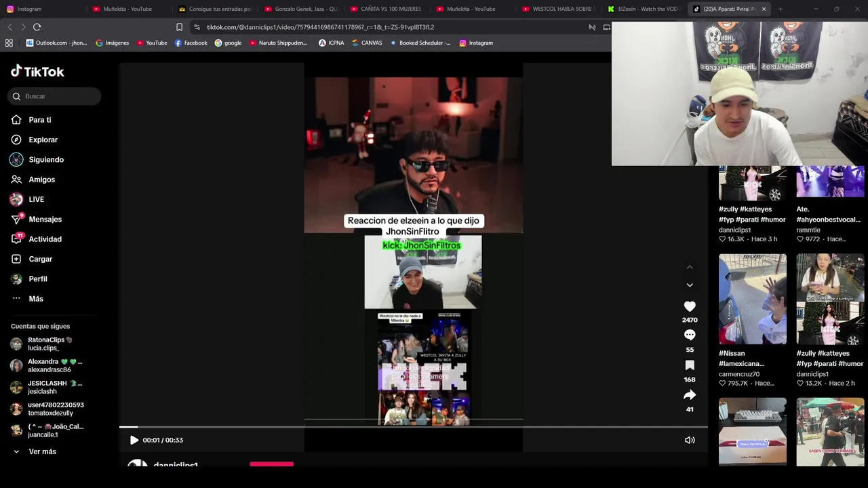The image size is (868, 488).
Task: Switch to Consigue tus entradas tab
Action: pyautogui.click(x=215, y=9)
